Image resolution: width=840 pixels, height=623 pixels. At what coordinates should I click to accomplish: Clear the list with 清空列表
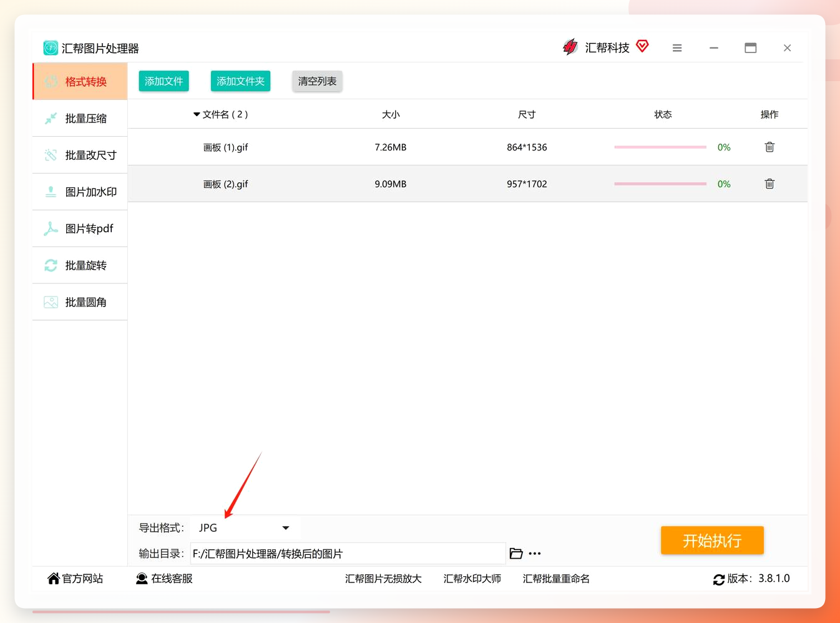317,81
